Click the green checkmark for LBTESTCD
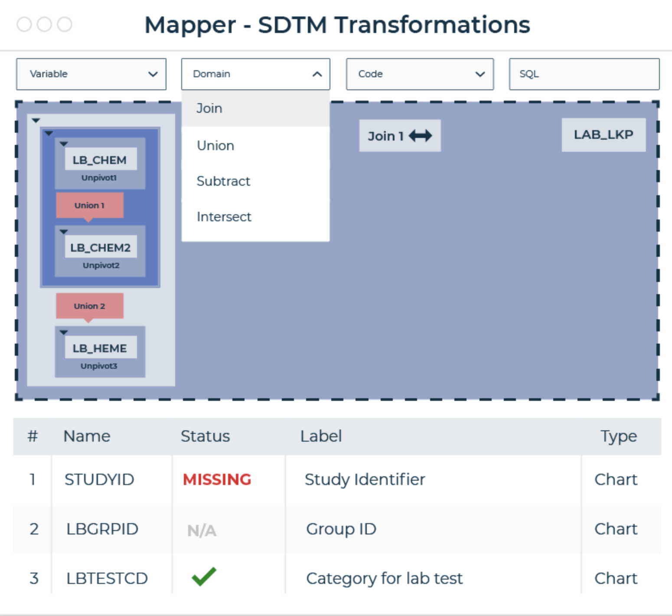Image resolution: width=672 pixels, height=616 pixels. (204, 577)
